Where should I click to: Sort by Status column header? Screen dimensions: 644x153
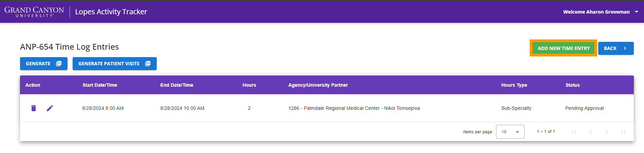tap(572, 85)
